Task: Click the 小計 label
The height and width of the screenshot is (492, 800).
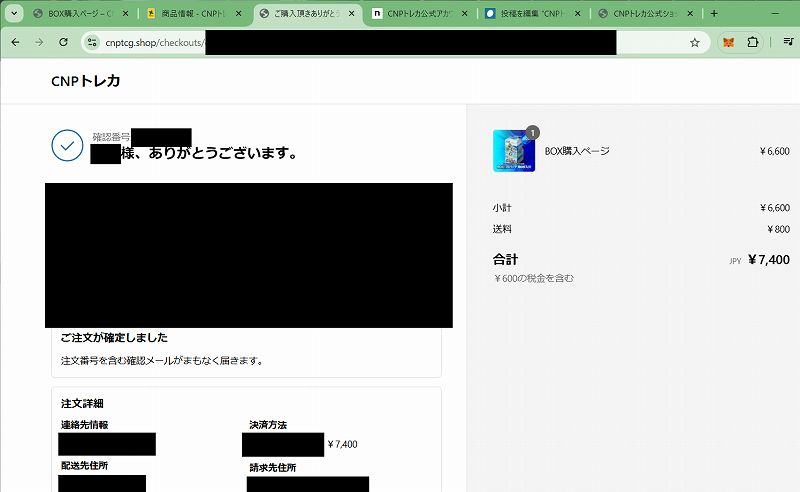Action: 502,208
